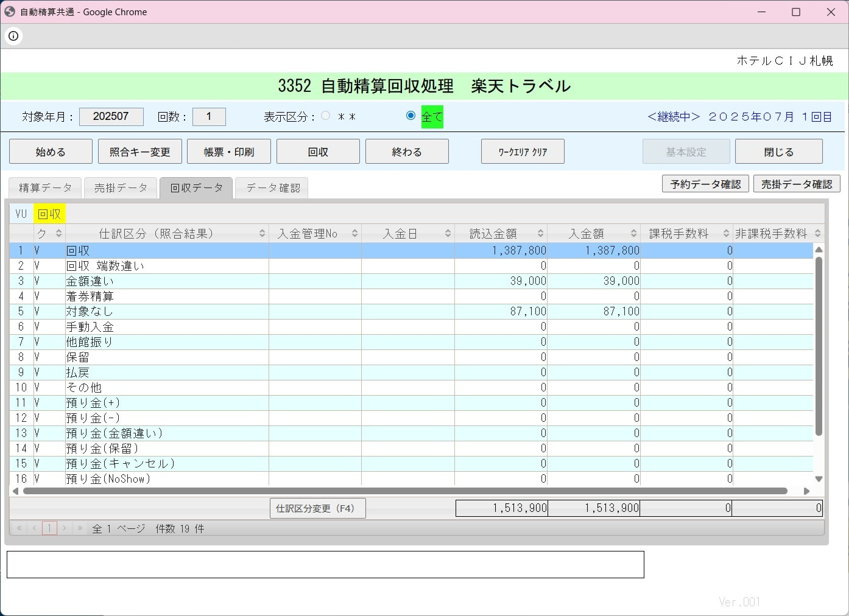This screenshot has height=616, width=849.
Task: Select the row labeled 預り金(+)
Action: (x=411, y=403)
